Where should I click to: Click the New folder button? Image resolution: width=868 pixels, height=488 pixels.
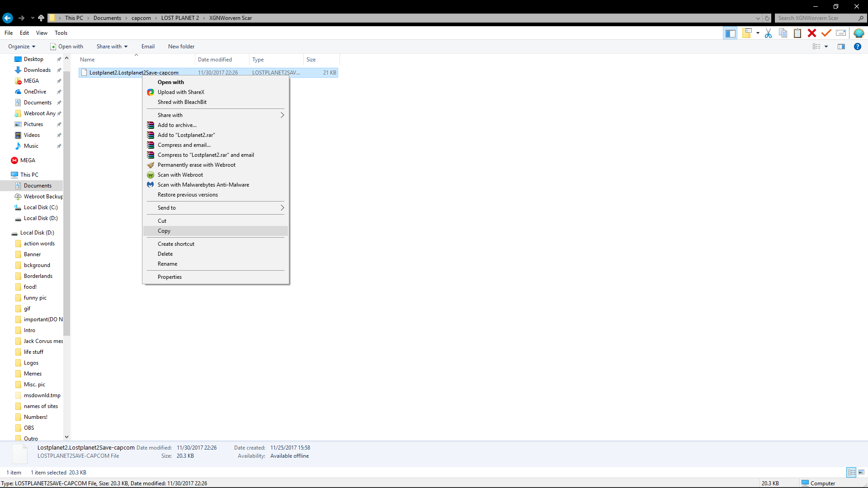click(x=181, y=47)
